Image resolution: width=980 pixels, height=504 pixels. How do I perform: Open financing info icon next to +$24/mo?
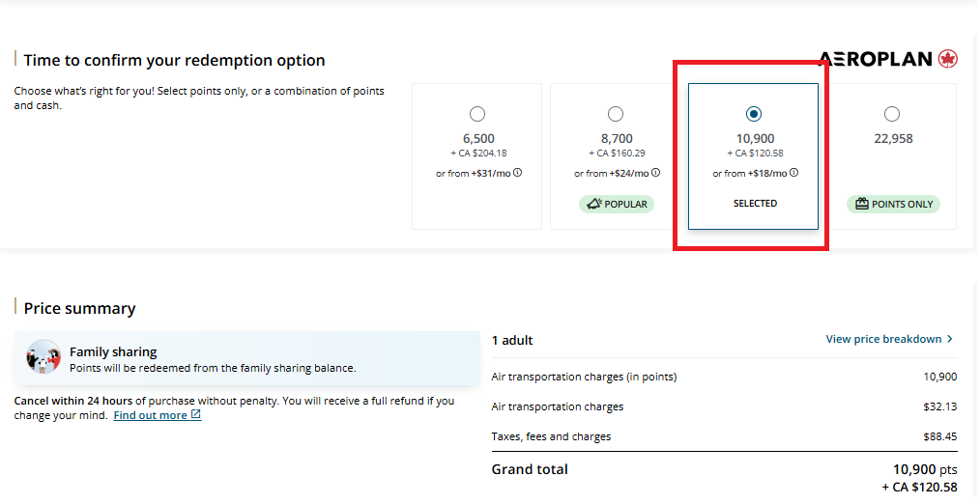pos(656,173)
